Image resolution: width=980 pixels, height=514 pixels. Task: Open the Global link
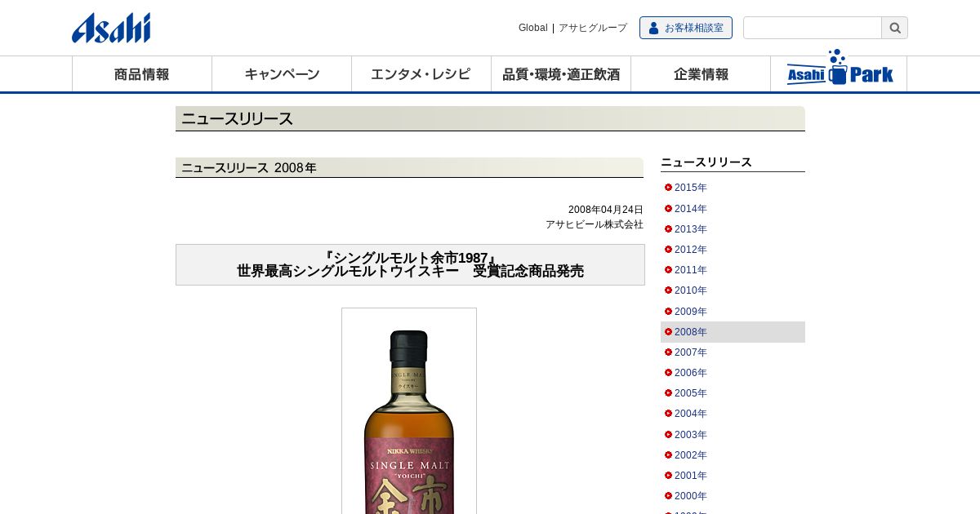point(533,28)
